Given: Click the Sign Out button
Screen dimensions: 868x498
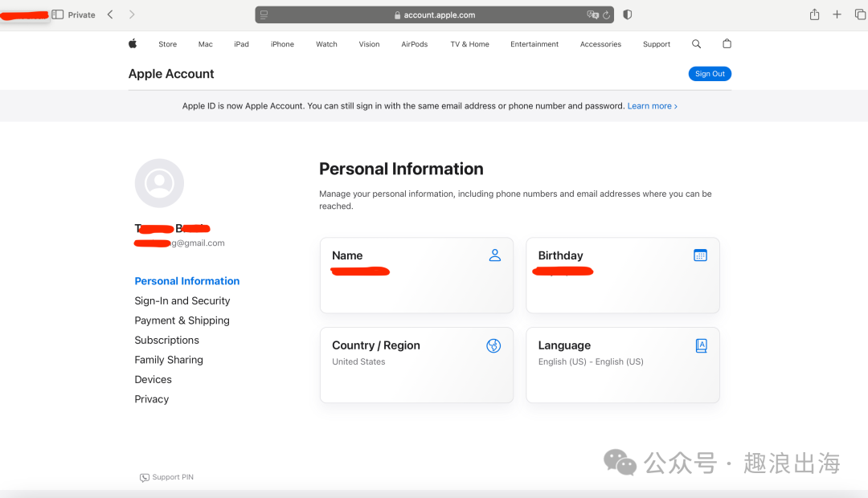Looking at the screenshot, I should tap(710, 74).
